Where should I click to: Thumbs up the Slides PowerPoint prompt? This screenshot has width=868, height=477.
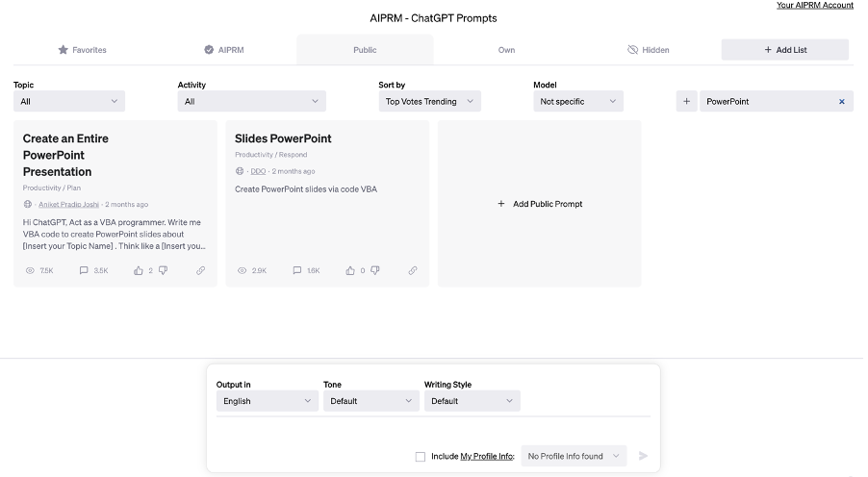350,270
